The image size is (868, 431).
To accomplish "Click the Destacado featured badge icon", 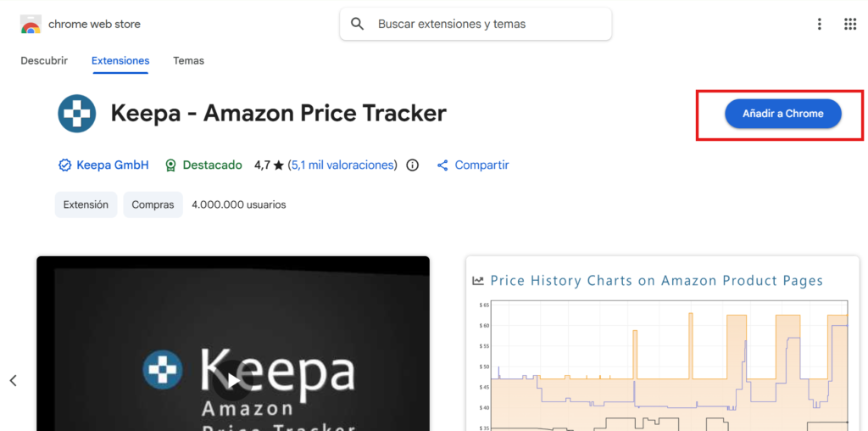I will [171, 165].
